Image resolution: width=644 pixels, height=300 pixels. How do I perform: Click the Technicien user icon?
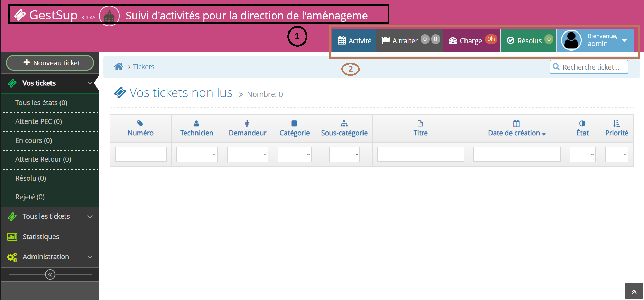tap(196, 124)
